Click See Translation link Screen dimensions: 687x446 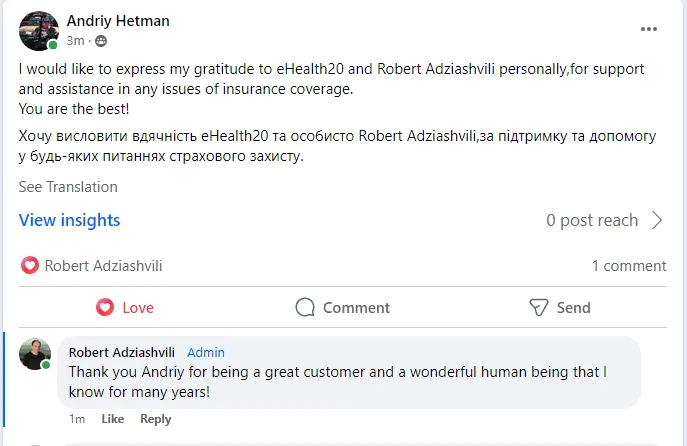pyautogui.click(x=68, y=187)
